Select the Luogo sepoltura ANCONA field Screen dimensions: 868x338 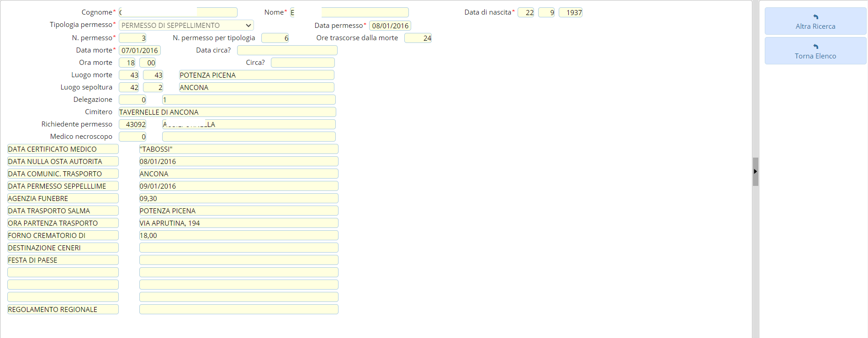pyautogui.click(x=256, y=87)
